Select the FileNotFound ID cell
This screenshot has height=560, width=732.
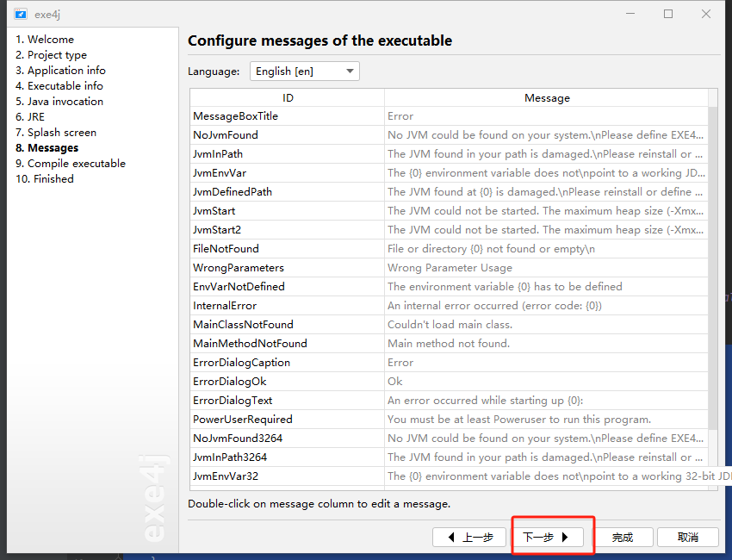tap(287, 248)
